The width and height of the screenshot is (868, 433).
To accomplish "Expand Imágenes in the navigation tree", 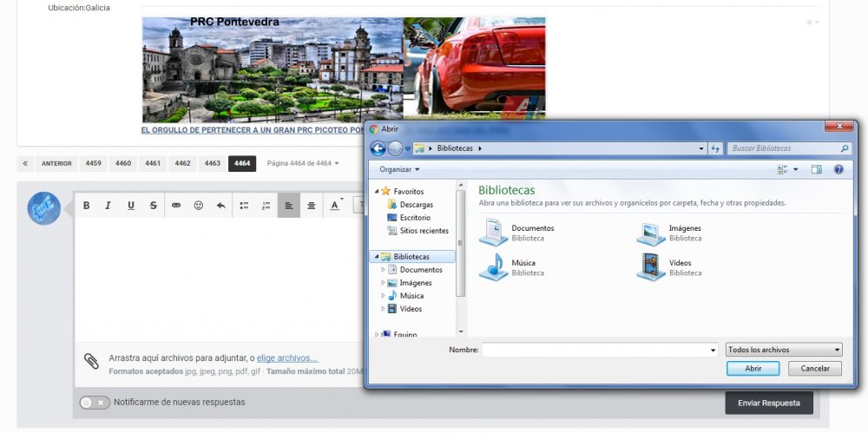I will click(383, 283).
